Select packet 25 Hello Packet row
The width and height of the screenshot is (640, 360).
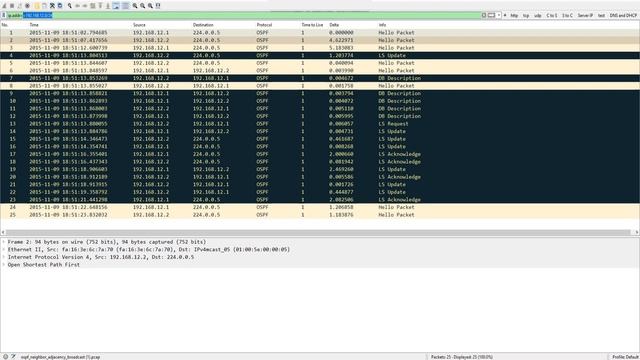pyautogui.click(x=320, y=215)
